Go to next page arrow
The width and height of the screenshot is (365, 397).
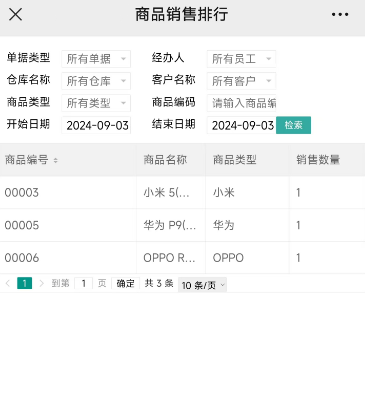pos(41,284)
